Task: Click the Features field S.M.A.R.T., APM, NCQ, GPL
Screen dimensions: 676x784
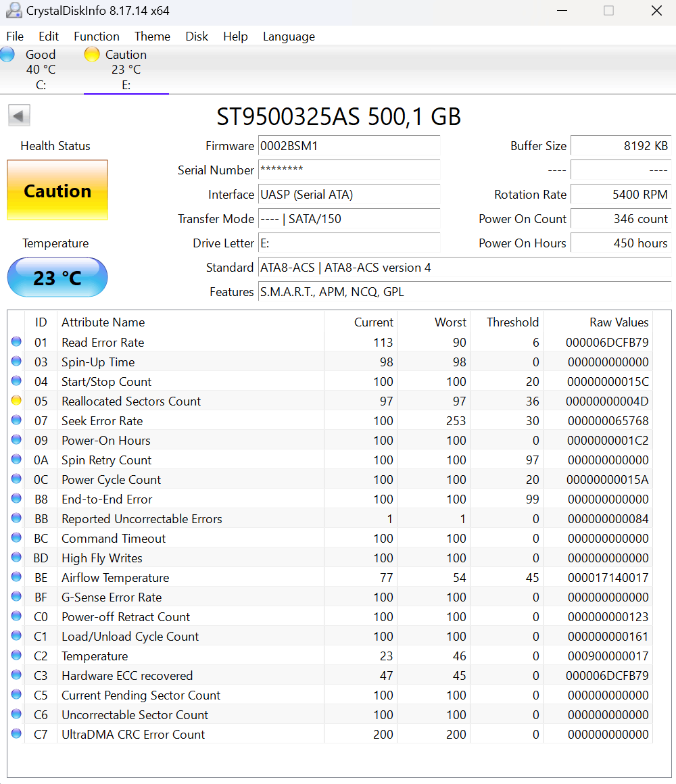Action: 464,292
